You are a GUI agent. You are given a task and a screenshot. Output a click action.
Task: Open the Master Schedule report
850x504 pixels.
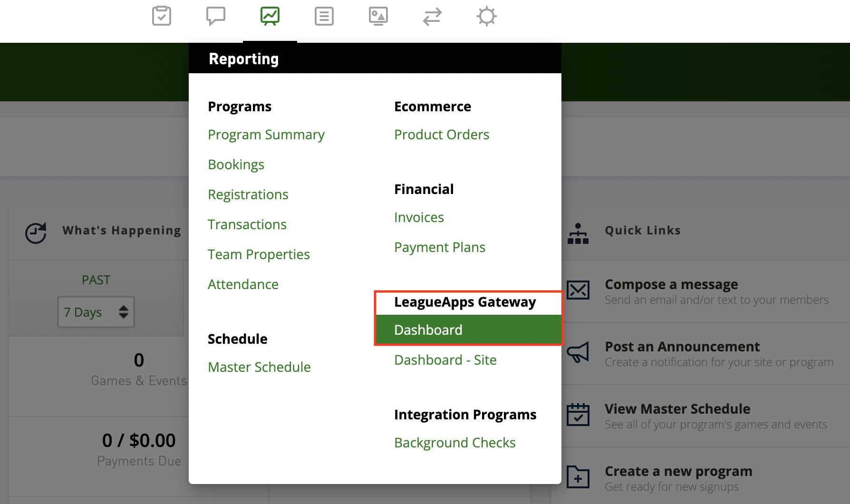259,367
